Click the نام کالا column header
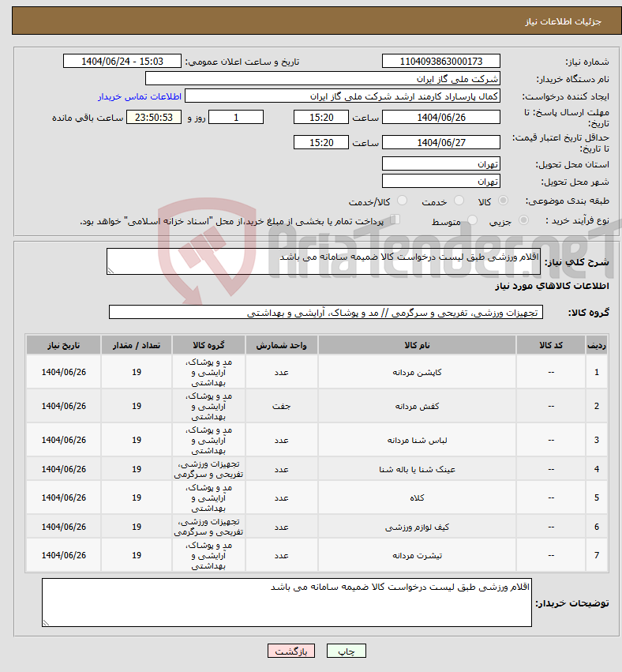Image resolution: width=622 pixels, height=672 pixels. coord(417,345)
